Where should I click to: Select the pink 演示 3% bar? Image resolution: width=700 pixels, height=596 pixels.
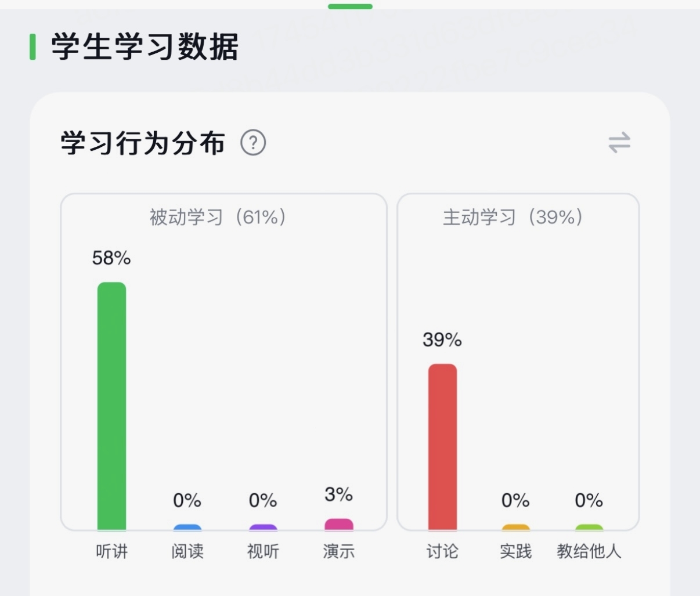338,525
